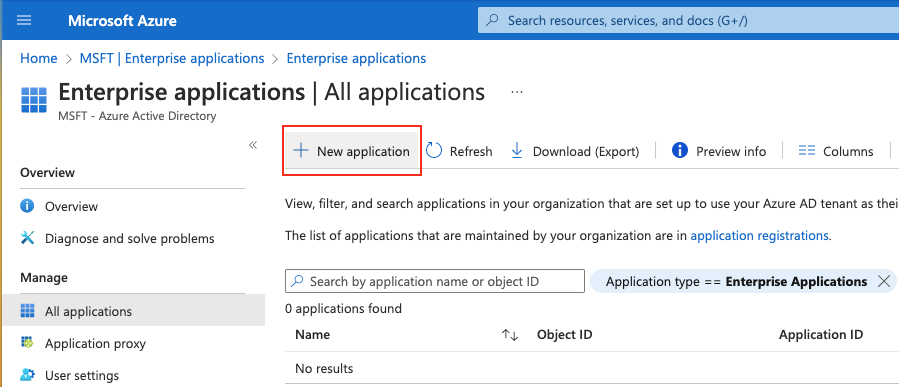Click the Download arrow icon

(517, 151)
